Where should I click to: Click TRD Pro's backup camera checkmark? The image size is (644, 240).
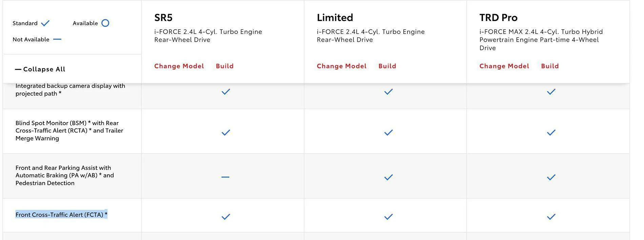point(551,91)
